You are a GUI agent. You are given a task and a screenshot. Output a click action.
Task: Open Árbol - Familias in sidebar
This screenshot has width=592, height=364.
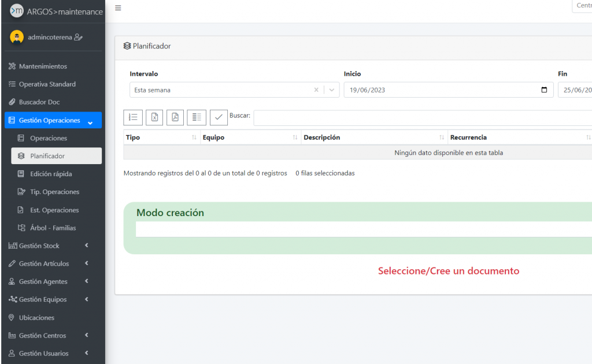[53, 228]
